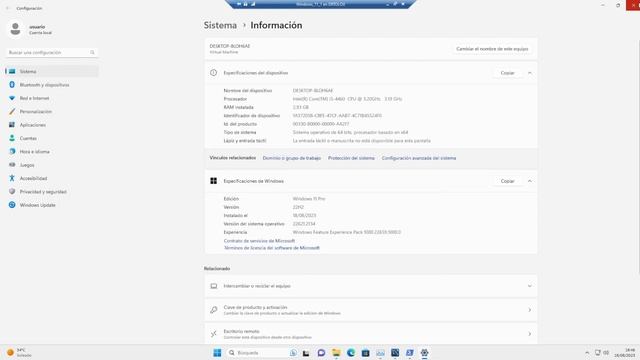Screen dimensions: 640x360
Task: Click the Experiencia Feature Experience Pack value
Action: tap(347, 232)
